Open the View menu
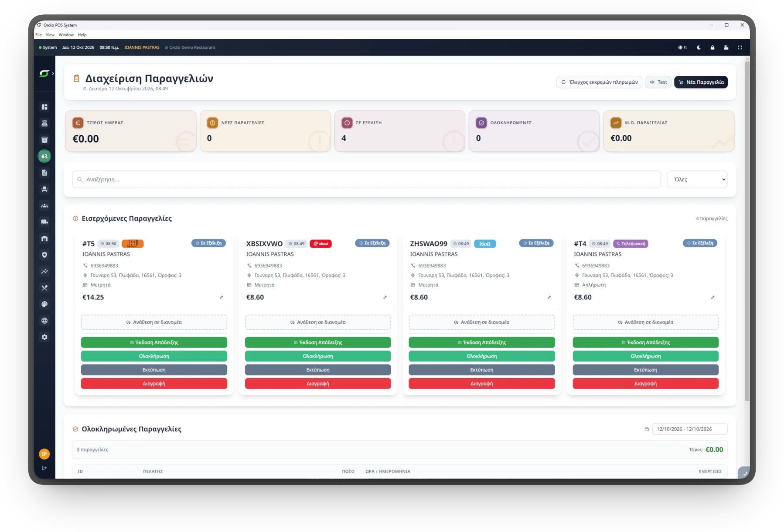This screenshot has height=532, width=784. click(50, 35)
